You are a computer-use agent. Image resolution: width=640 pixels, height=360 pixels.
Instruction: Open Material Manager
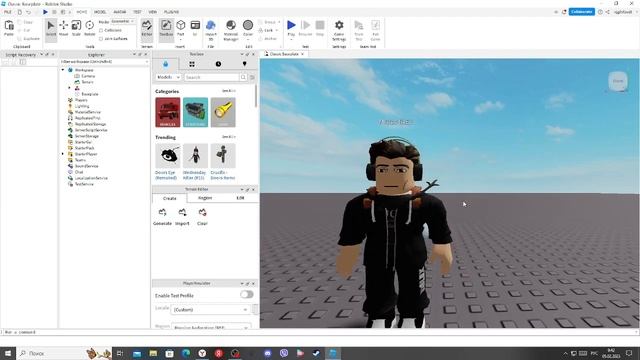(231, 30)
